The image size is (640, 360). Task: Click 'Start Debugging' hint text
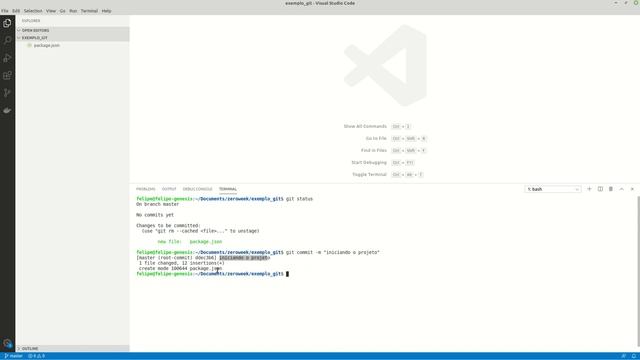pos(369,162)
